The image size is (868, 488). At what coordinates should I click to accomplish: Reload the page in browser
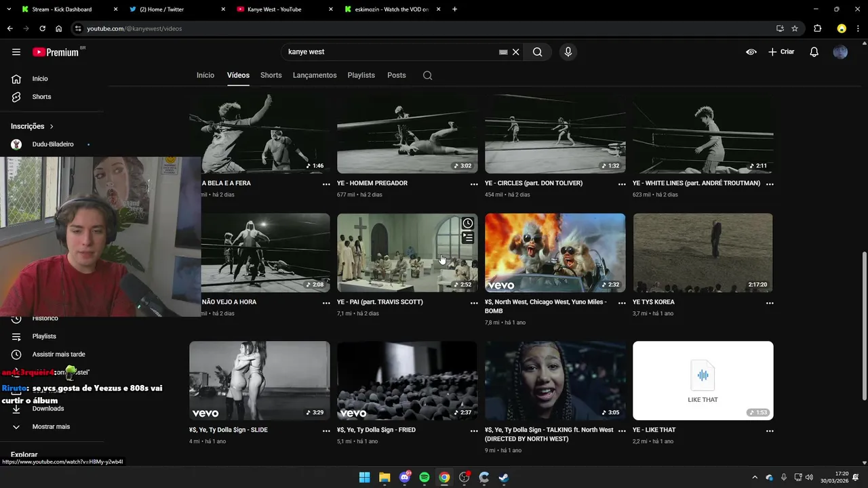(42, 28)
